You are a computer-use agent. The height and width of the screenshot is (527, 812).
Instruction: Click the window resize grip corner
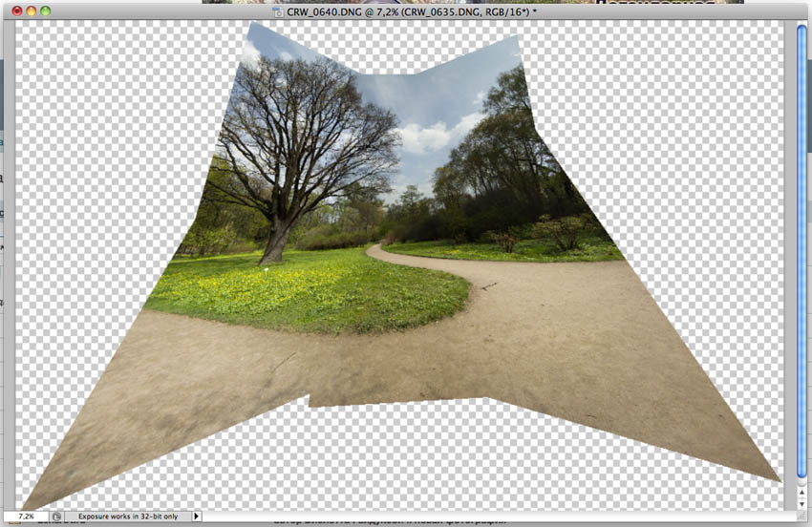click(801, 516)
